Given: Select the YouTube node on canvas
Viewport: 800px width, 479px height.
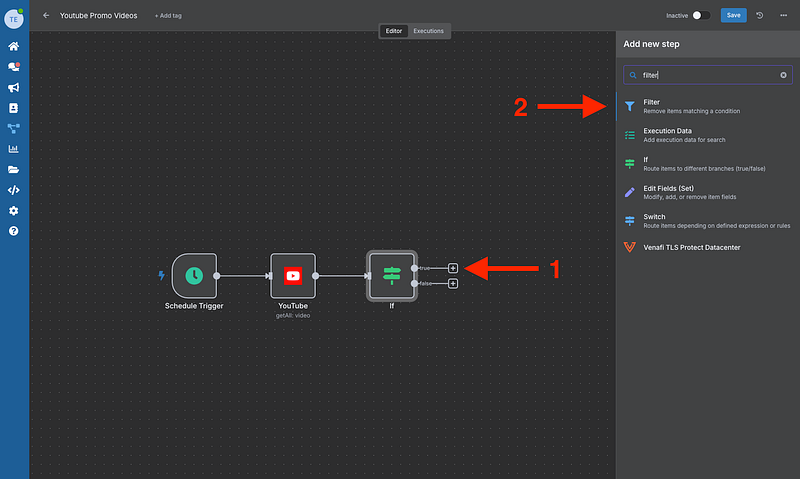Looking at the screenshot, I should coord(292,275).
